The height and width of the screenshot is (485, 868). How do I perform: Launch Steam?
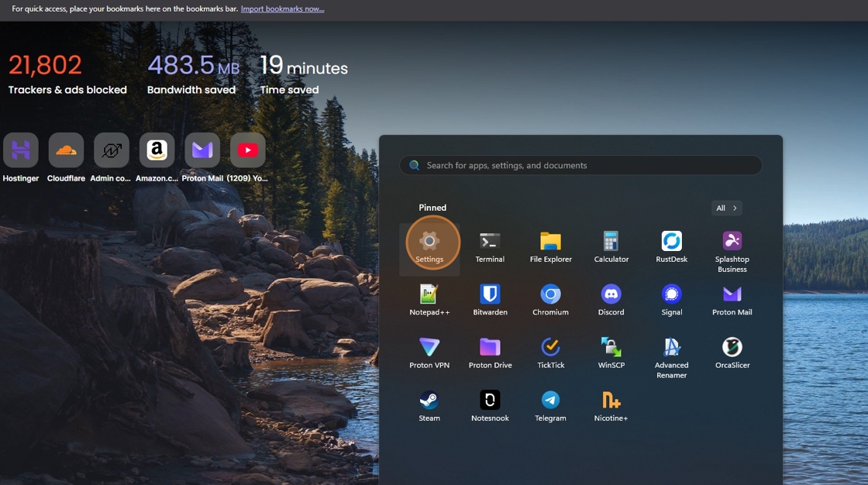click(429, 407)
